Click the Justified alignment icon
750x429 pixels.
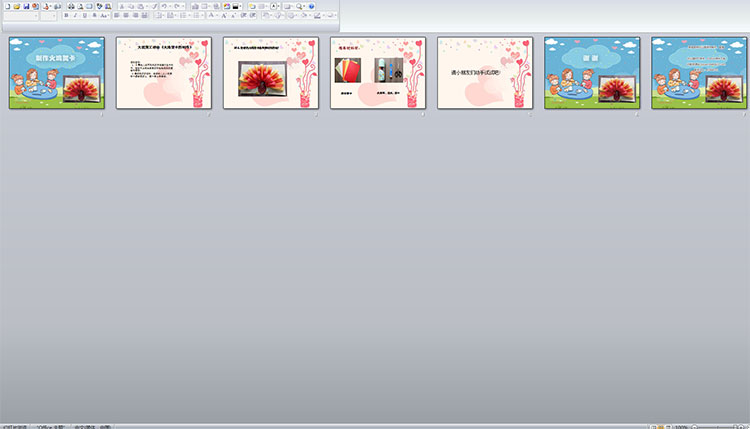(144, 16)
